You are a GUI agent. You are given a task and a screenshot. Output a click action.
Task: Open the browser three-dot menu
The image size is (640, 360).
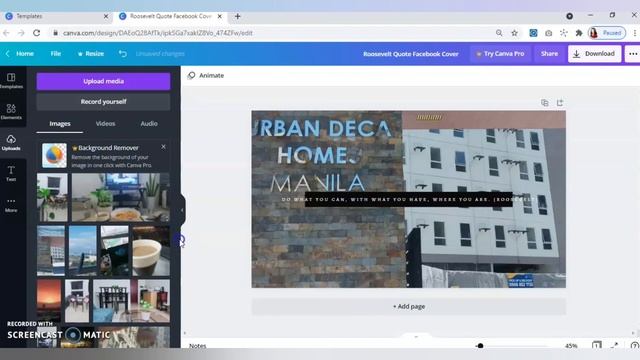635,33
